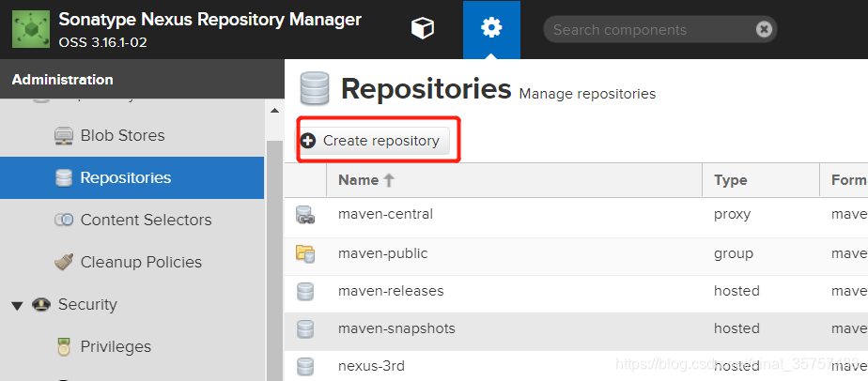Click the Sonatype Nexus logo
The height and width of the screenshot is (381, 868).
30,30
